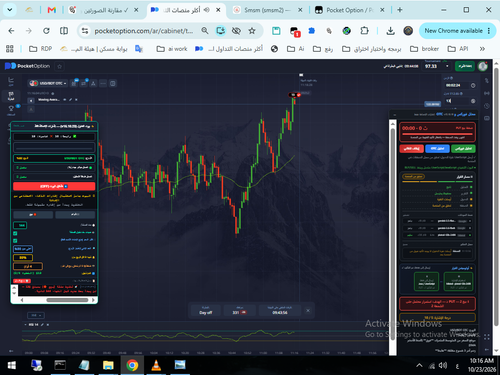Open the account balance 97.33 dropdown
This screenshot has height=375, width=500.
click(437, 66)
